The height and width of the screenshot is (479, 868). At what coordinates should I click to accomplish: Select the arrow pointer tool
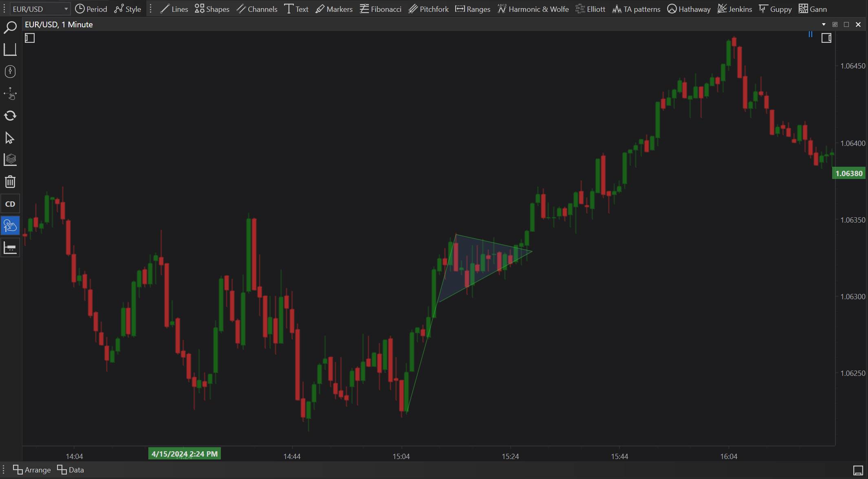pyautogui.click(x=10, y=138)
